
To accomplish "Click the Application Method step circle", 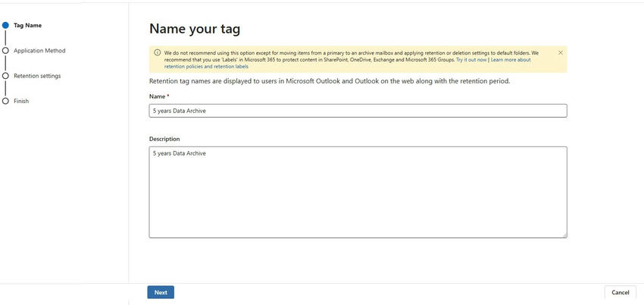I will click(6, 51).
